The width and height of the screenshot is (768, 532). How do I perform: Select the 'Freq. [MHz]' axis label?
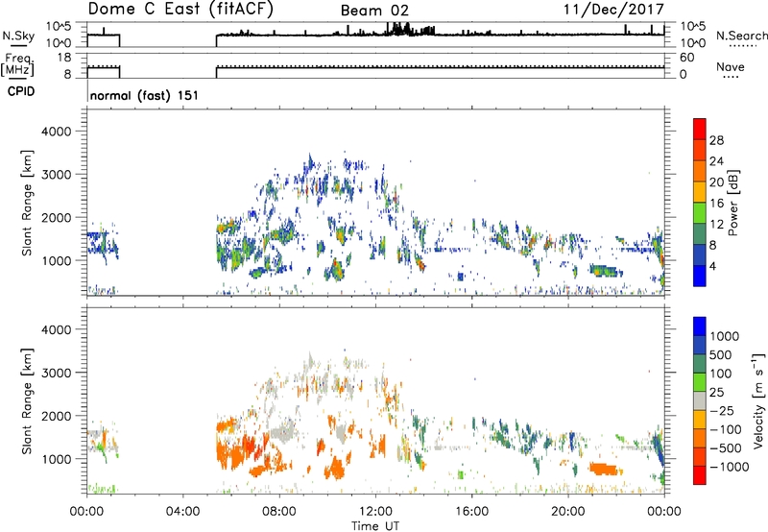pyautogui.click(x=17, y=65)
